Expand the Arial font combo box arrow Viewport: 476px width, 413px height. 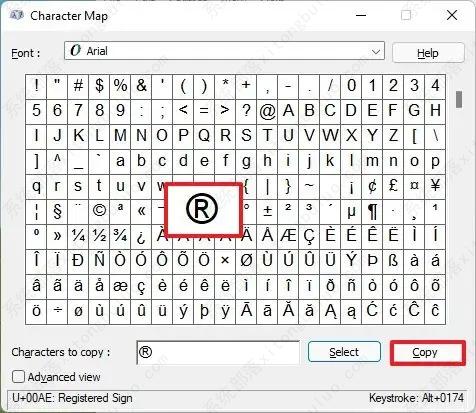pyautogui.click(x=376, y=52)
